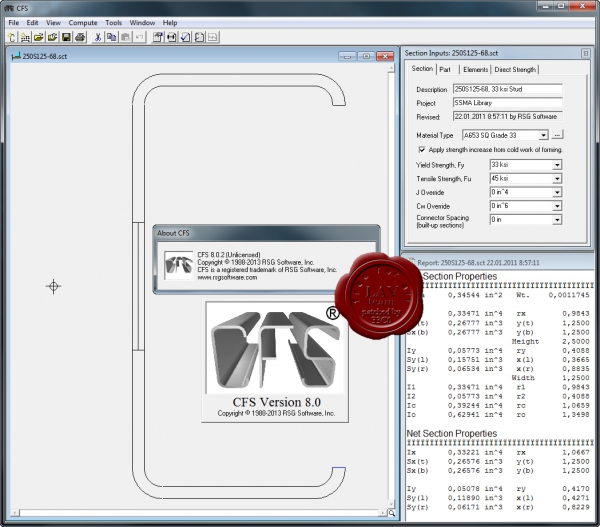Click the CFS application icon in main title bar

point(9,8)
